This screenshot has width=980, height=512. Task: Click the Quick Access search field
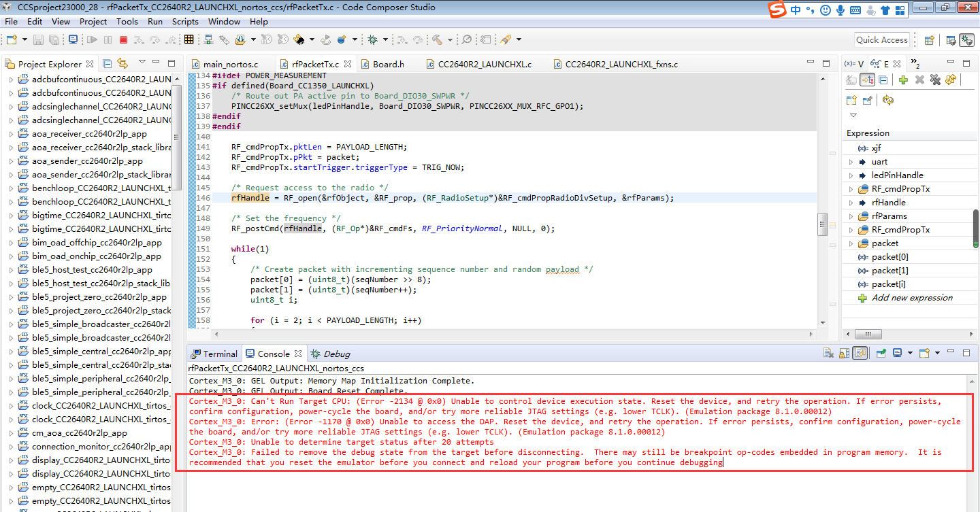881,40
